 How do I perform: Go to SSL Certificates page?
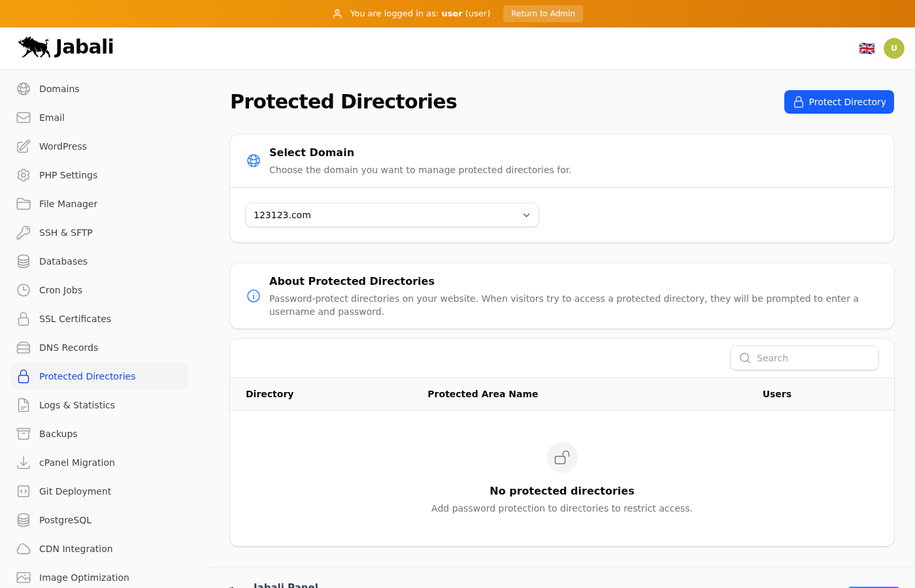click(x=75, y=319)
